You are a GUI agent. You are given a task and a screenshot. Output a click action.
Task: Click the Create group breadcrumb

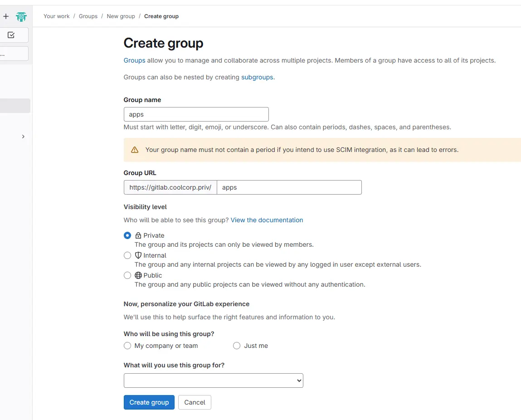coord(161,16)
